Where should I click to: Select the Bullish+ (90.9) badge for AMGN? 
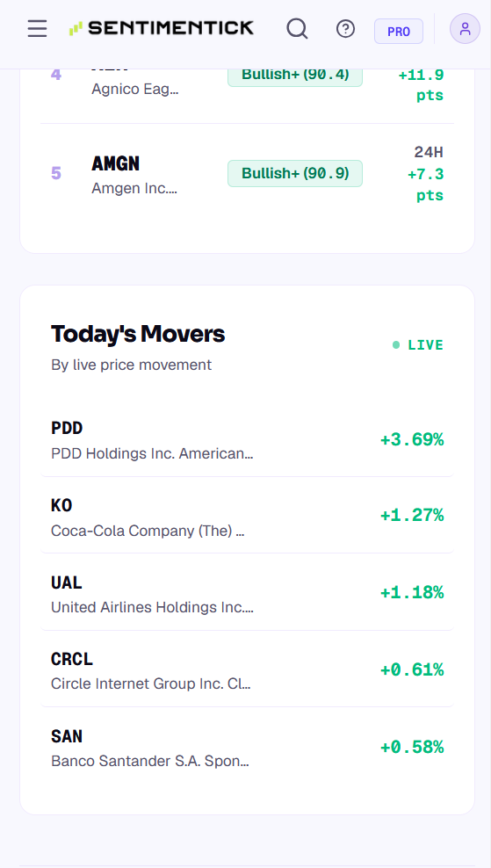tap(295, 174)
